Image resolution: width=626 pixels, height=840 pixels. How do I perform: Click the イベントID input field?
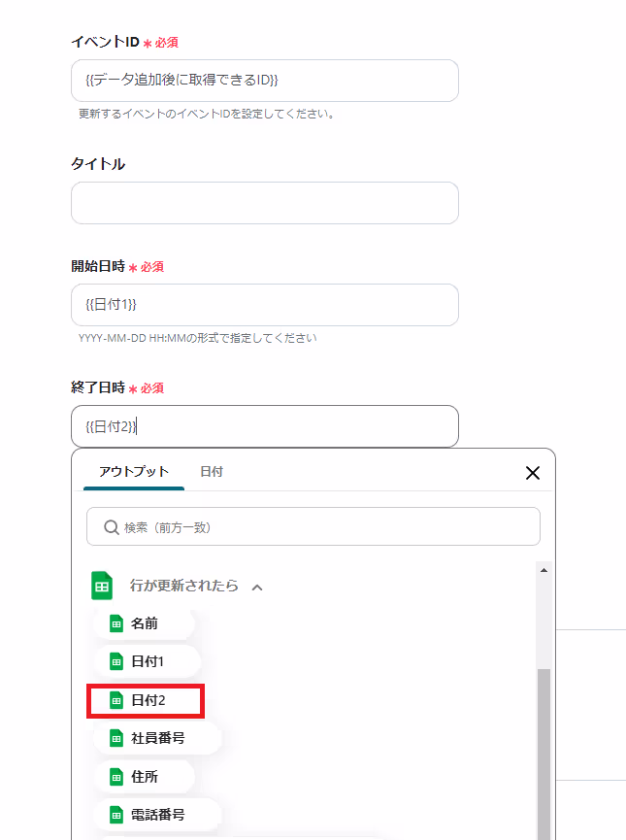265,81
